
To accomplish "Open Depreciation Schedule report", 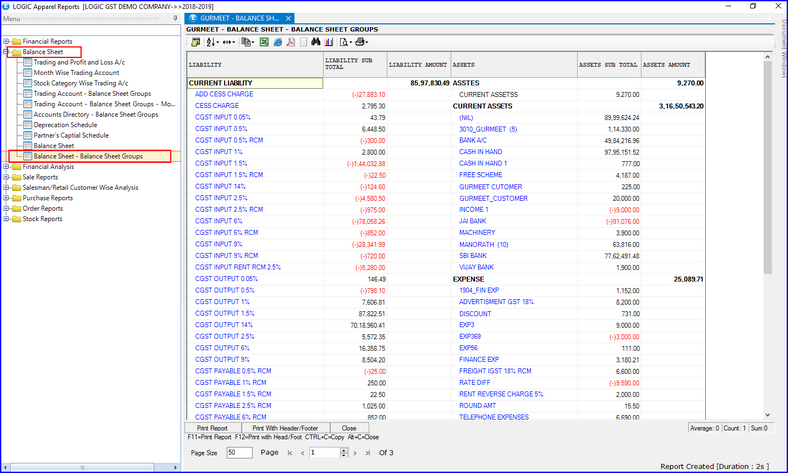I will pos(65,125).
